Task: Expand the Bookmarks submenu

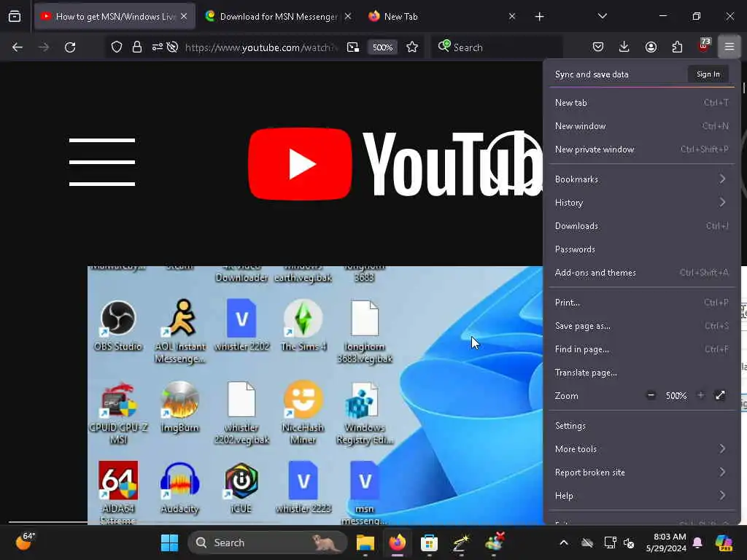Action: tap(642, 179)
